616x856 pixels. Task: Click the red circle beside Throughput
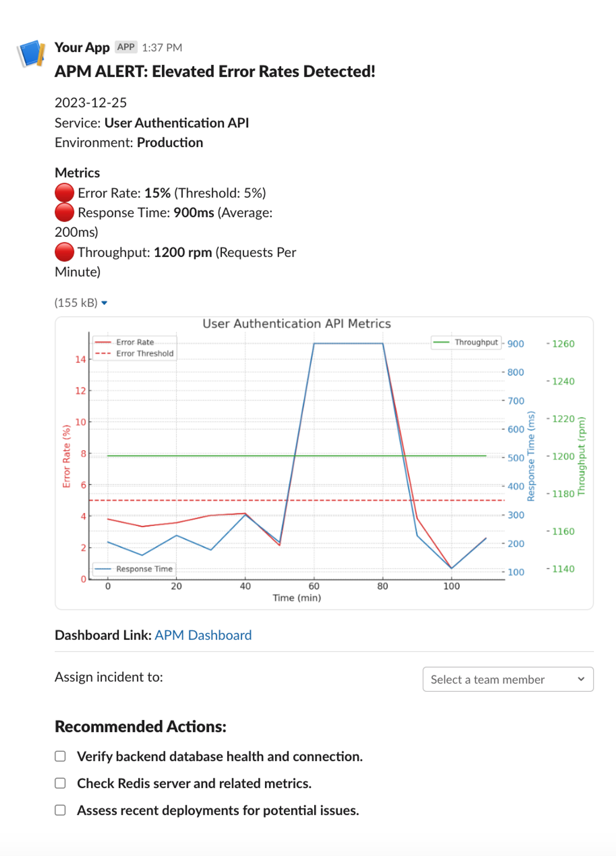(64, 252)
